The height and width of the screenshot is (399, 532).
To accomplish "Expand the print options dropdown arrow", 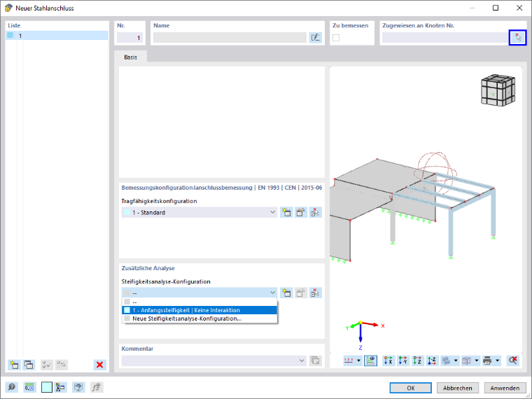I will [498, 360].
